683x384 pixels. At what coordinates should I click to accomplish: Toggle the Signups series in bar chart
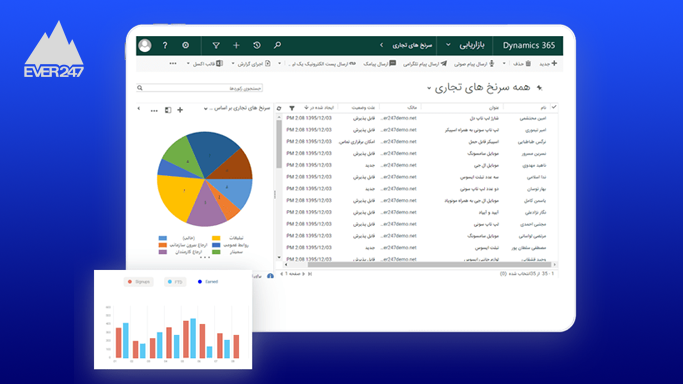139,282
